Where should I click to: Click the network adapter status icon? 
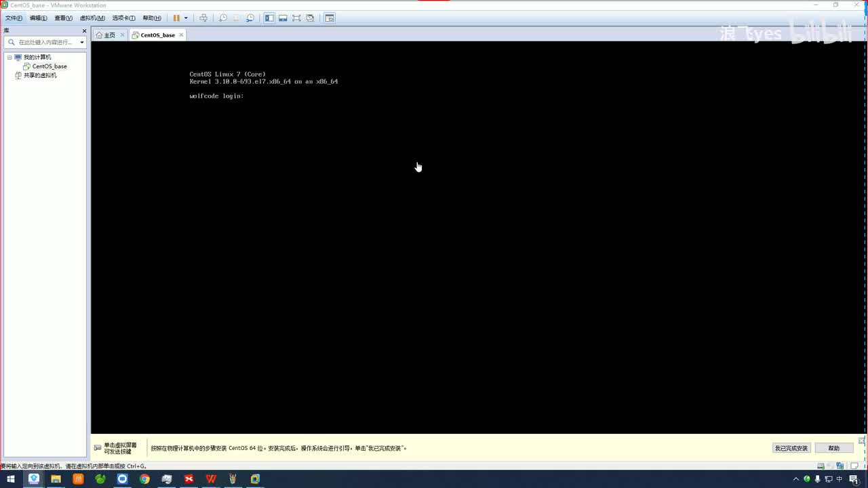840,466
